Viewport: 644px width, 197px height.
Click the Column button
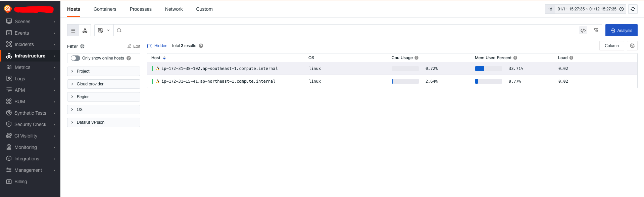click(x=611, y=46)
